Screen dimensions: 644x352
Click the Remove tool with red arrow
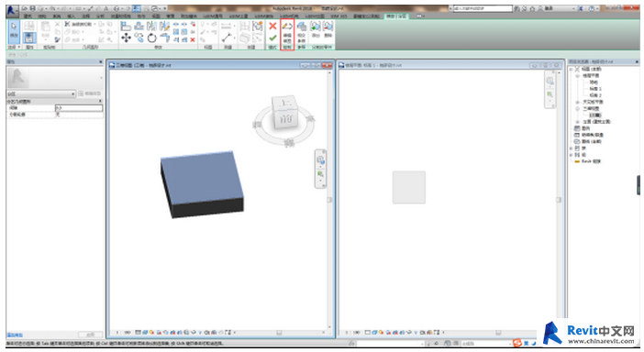tap(328, 29)
